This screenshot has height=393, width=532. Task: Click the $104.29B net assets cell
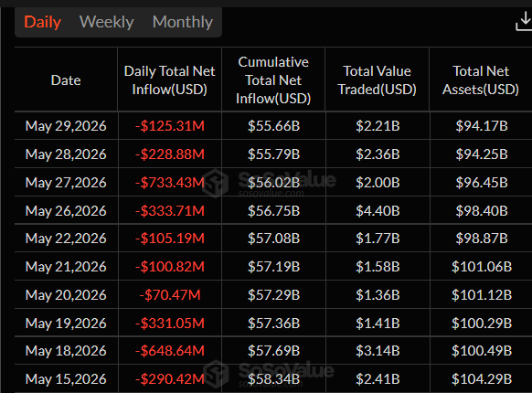tap(482, 379)
